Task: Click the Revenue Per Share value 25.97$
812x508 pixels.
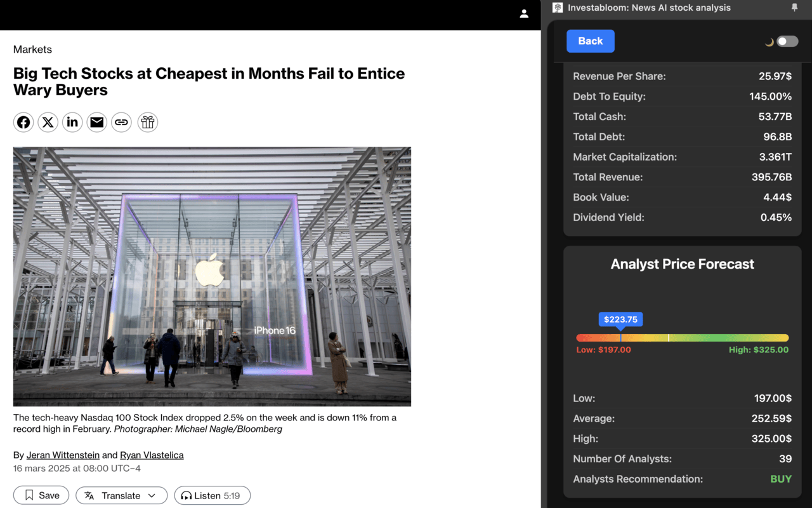Action: point(775,76)
